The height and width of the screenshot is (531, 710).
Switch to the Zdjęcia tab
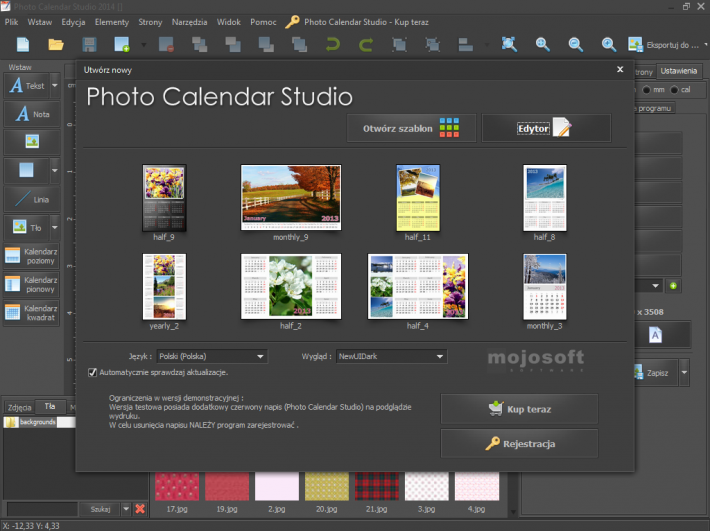pyautogui.click(x=19, y=407)
